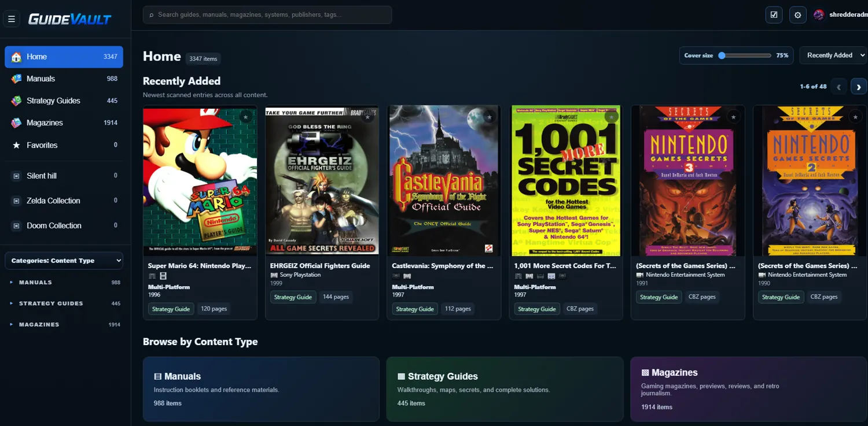This screenshot has width=868, height=426.
Task: Click the Doom Collection icon
Action: coord(16,225)
